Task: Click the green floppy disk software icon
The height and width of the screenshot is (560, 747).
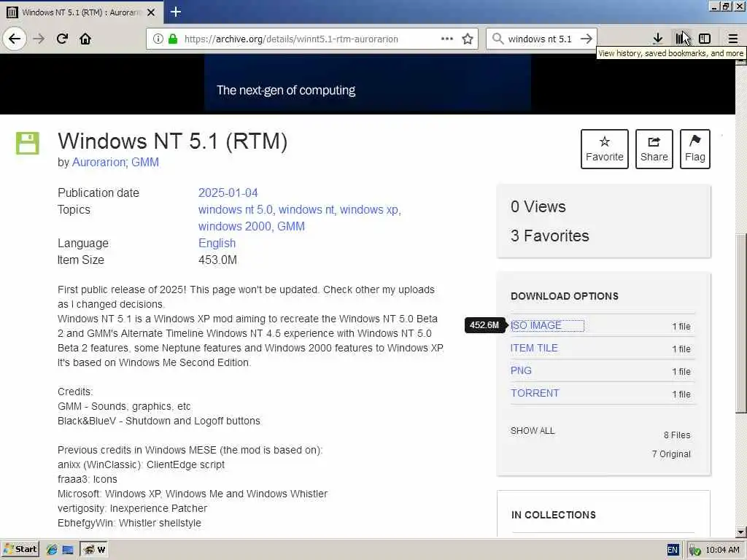Action: [x=28, y=143]
